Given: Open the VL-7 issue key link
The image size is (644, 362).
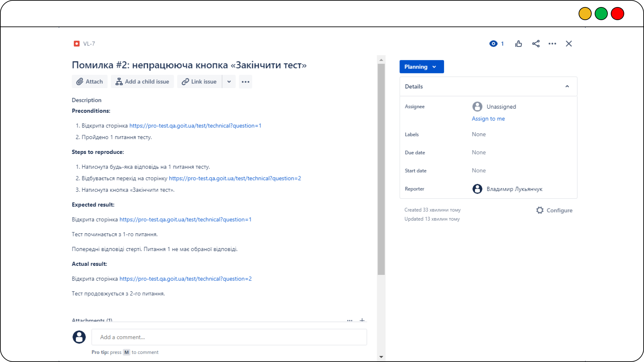Looking at the screenshot, I should pyautogui.click(x=89, y=44).
